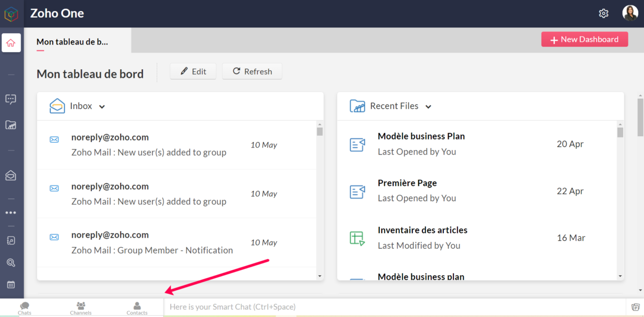Viewport: 644px width, 317px height.
Task: Open Contacts in the bottom bar
Action: click(x=137, y=308)
